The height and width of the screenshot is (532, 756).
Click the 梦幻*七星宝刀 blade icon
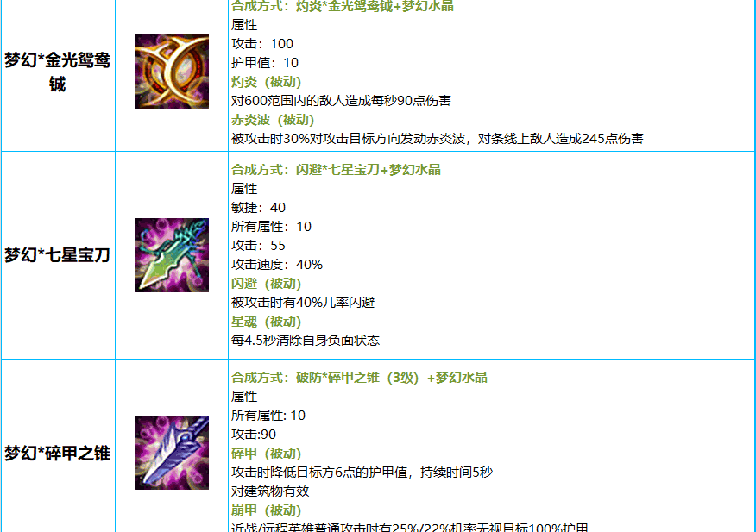[x=172, y=255]
